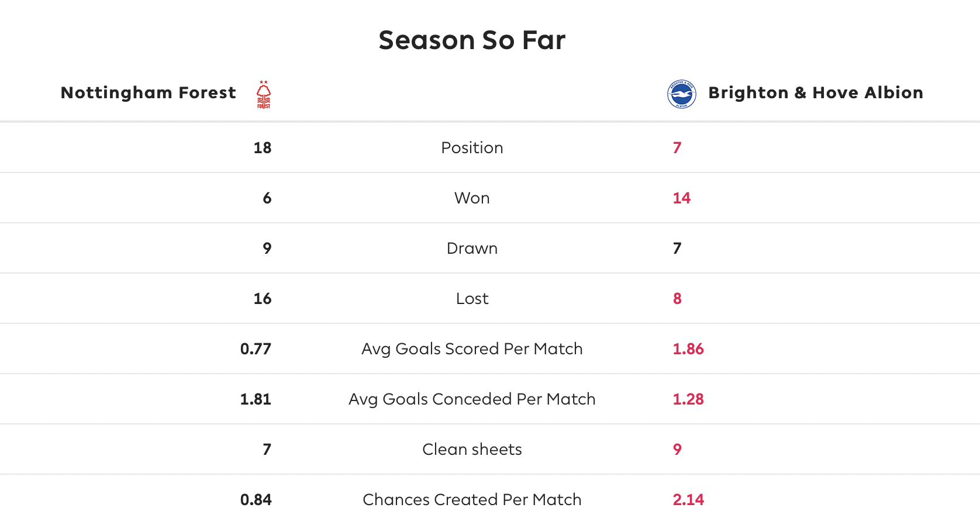Click Brighton's 9 clean sheets value
The image size is (980, 518).
(677, 450)
